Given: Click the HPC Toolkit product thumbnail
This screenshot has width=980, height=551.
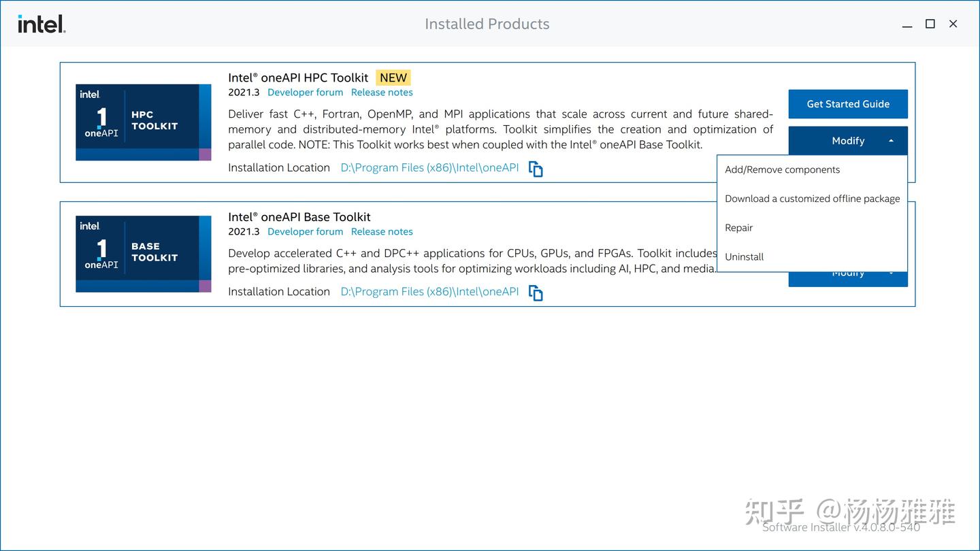Looking at the screenshot, I should coord(143,121).
